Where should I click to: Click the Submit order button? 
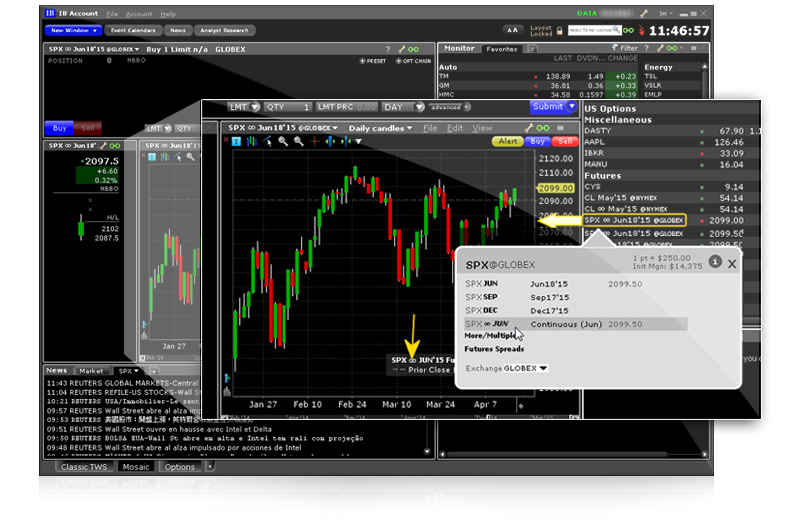[548, 107]
